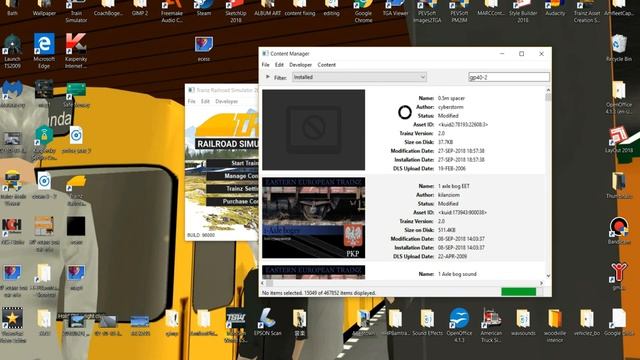Open the File menu in Content Manager

pos(265,65)
